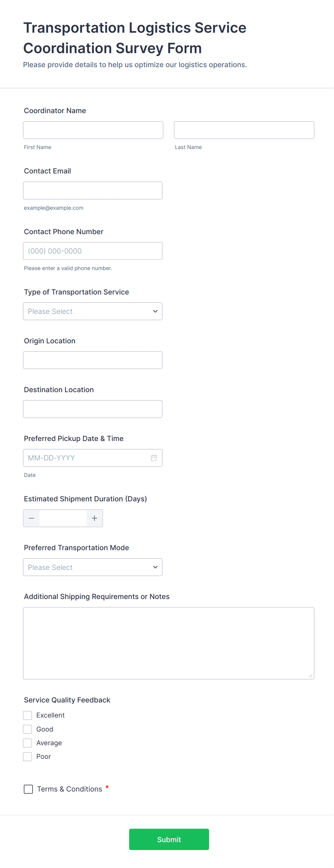This screenshot has height=868, width=334.
Task: Accept the Terms & Conditions checkbox
Action: [28, 789]
